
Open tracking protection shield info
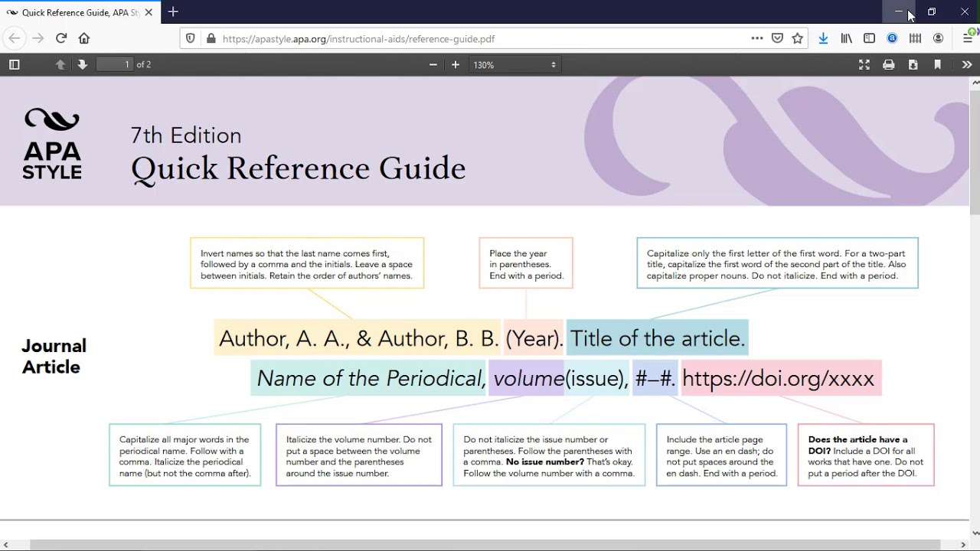point(191,38)
